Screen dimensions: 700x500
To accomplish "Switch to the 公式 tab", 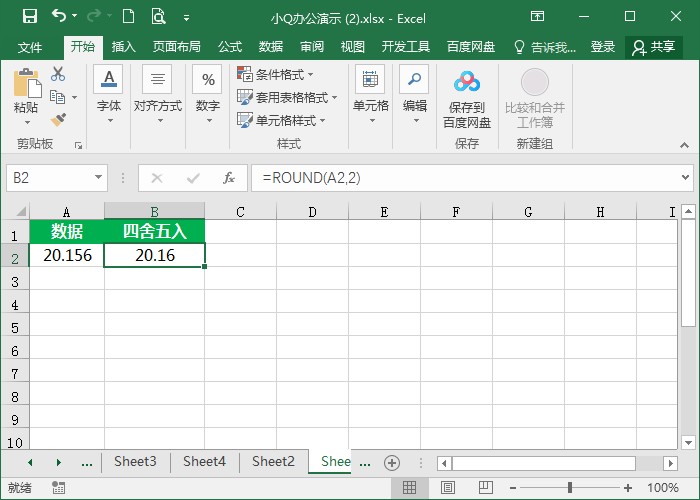I will [x=230, y=47].
